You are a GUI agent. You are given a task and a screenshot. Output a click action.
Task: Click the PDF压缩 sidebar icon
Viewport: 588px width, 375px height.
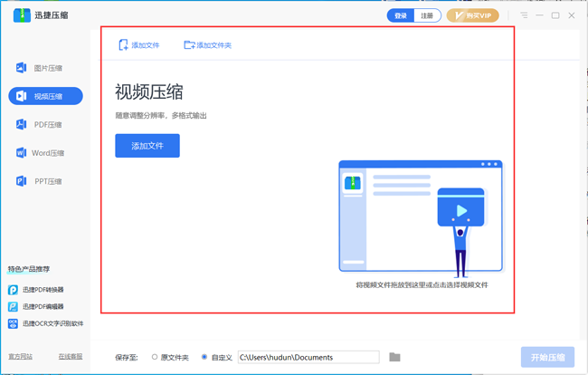(x=22, y=124)
